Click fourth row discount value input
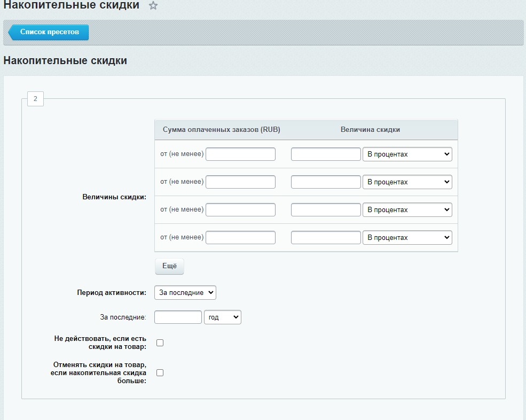 [326, 238]
